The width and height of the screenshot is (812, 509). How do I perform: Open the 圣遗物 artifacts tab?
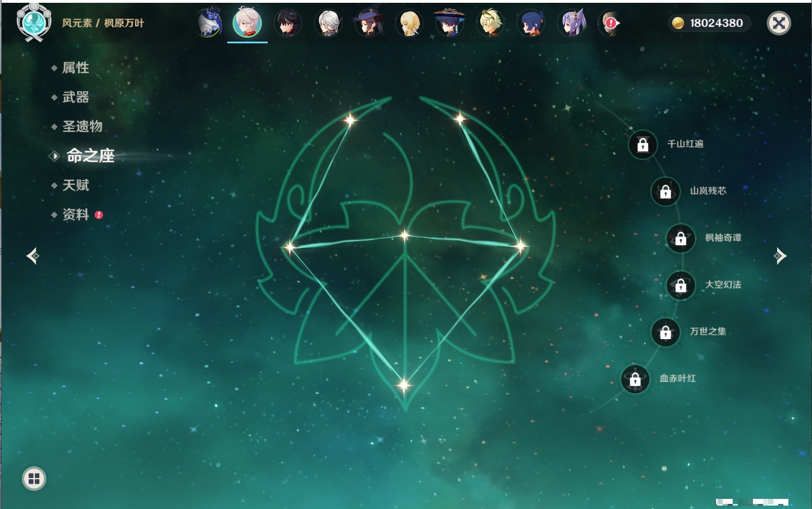click(x=82, y=127)
